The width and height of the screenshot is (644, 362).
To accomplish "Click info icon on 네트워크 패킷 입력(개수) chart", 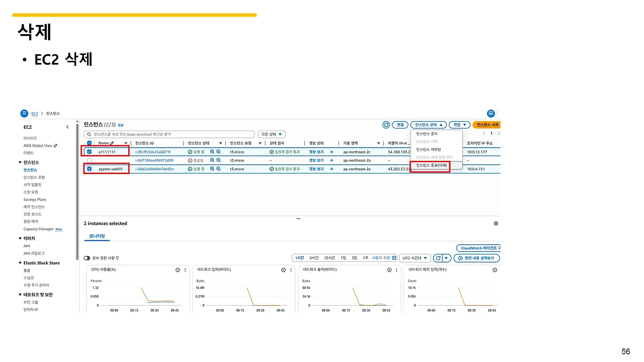I will 495,270.
